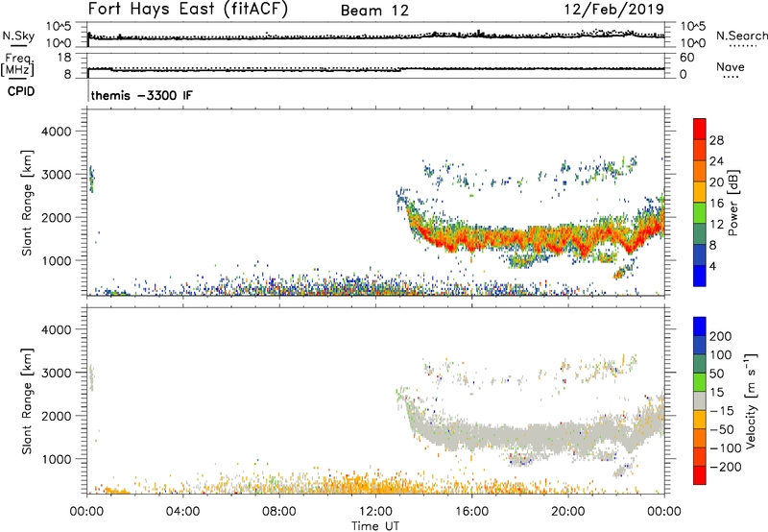Click the "04:00" time tick label

click(x=182, y=512)
